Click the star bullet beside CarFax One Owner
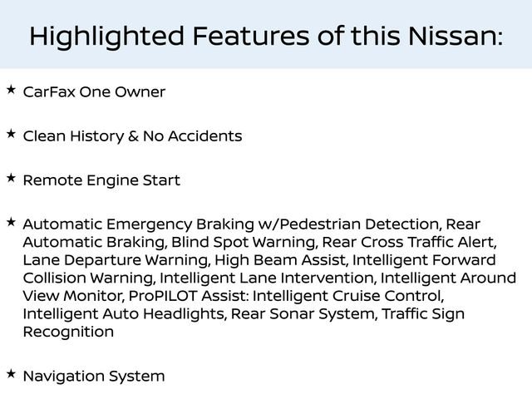Viewport: 532px width, 399px height. (x=11, y=88)
